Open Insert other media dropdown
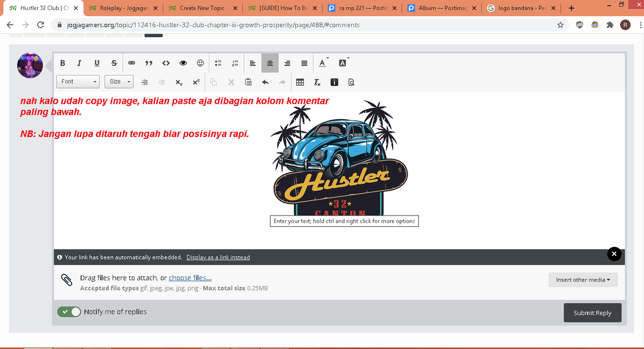 (x=583, y=280)
